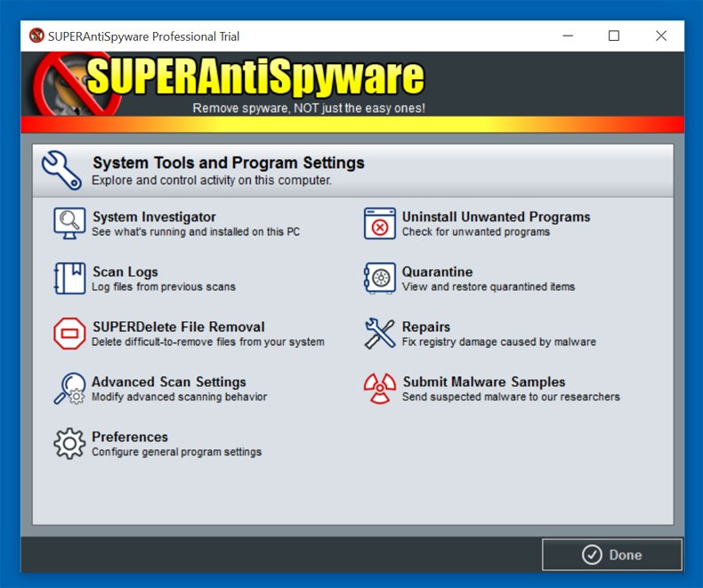Click the Preferences gear icon
This screenshot has height=588, width=703.
(x=69, y=444)
